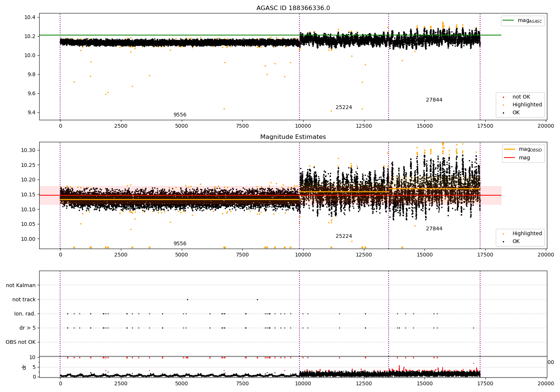
Task: Click the 'AGASC ID 188366336.0' plot title
Action: point(293,8)
